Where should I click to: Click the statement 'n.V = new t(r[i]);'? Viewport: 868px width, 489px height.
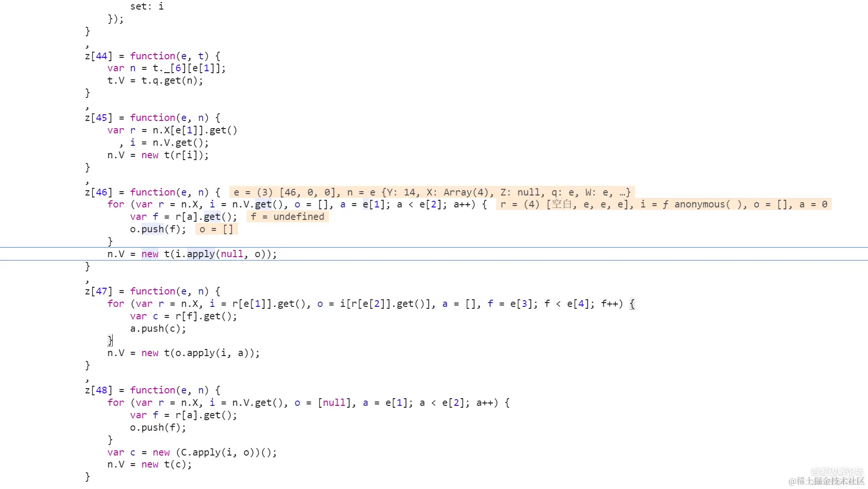pyautogui.click(x=158, y=155)
